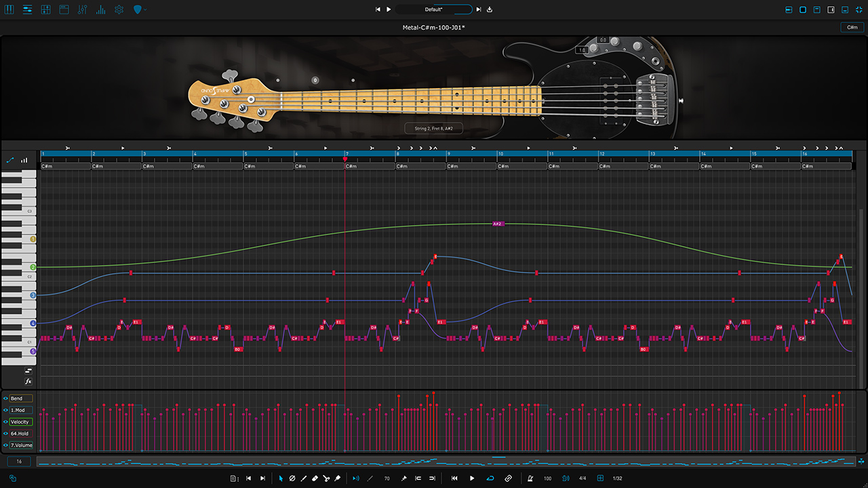Open the mixer sliders panel icon

point(83,9)
